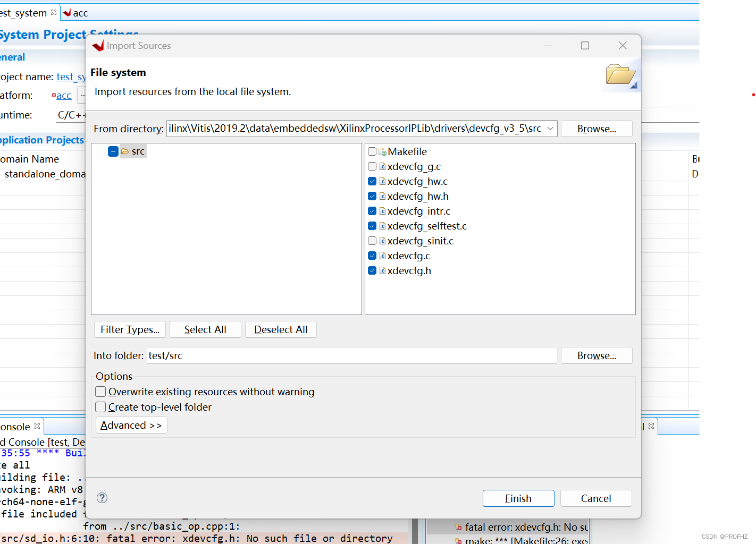Image resolution: width=756 pixels, height=544 pixels.
Task: Click the Vitis logo in the Import Sources titlebar
Action: (98, 46)
